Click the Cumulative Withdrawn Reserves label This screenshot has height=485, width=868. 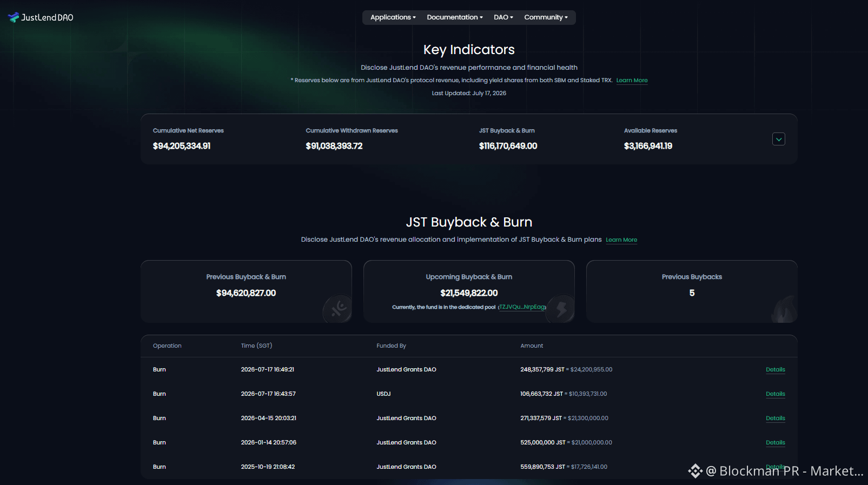pos(352,130)
